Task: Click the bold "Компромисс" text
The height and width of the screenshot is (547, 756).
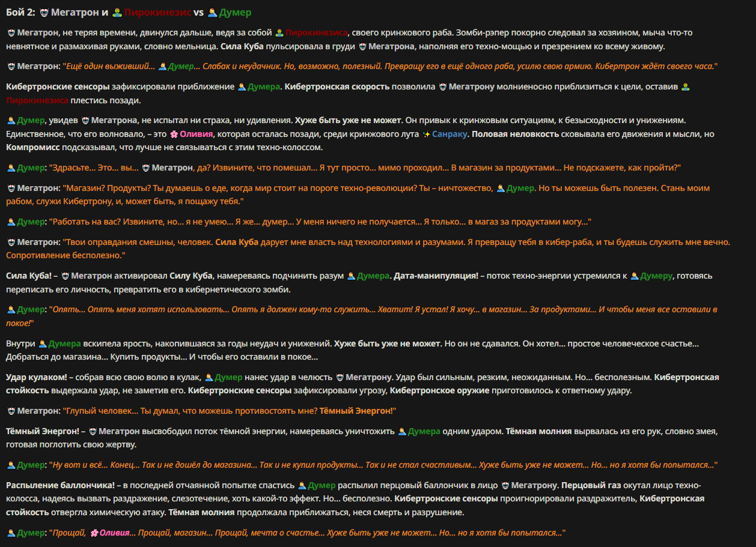Action: 32,147
